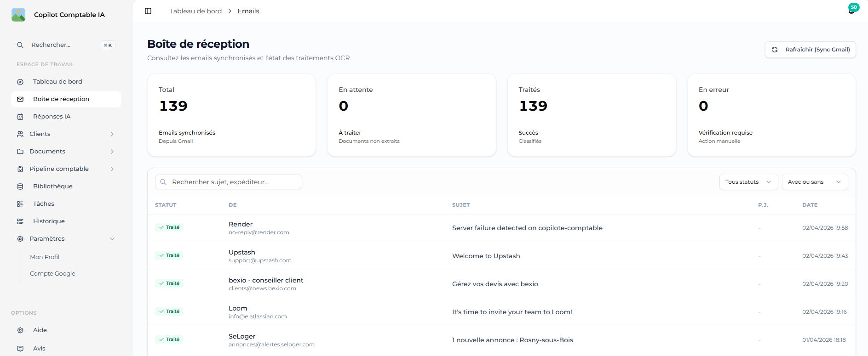Screen dimensions: 868x356
Task: Open notifications bell with 50 badge
Action: 852,10
